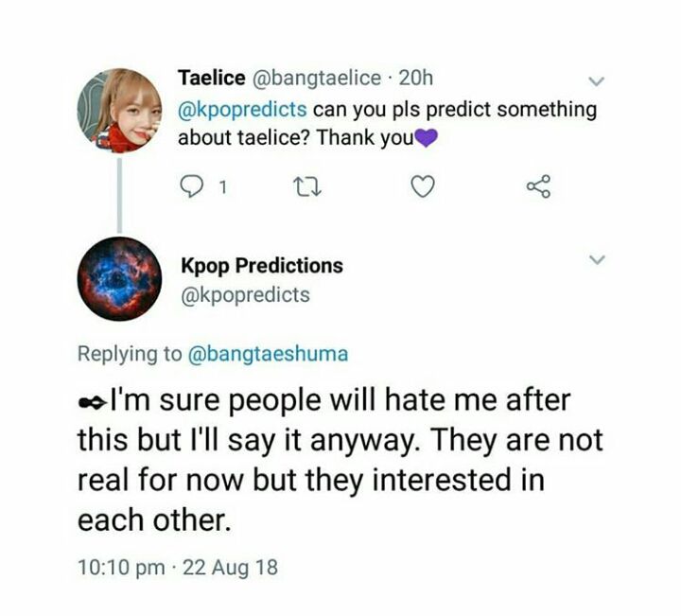The image size is (681, 616).
Task: Expand options chevron on Kpop Predictions tweet
Action: pos(597,258)
